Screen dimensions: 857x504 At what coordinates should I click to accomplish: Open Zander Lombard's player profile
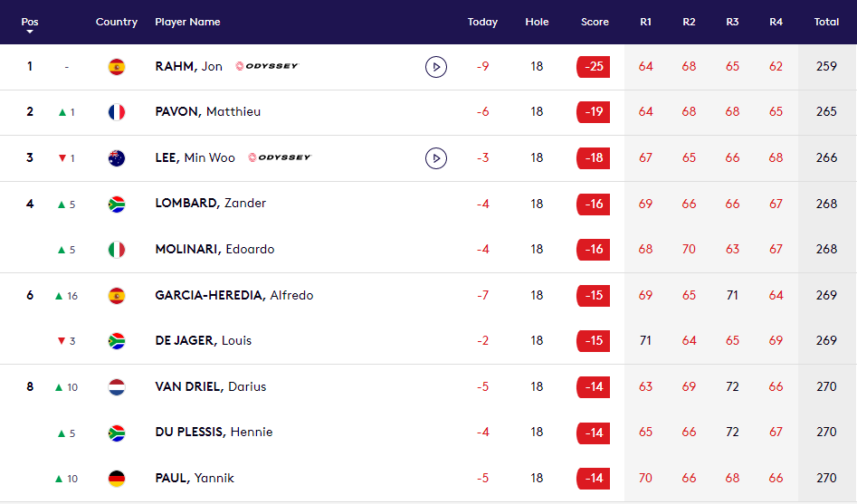click(211, 204)
